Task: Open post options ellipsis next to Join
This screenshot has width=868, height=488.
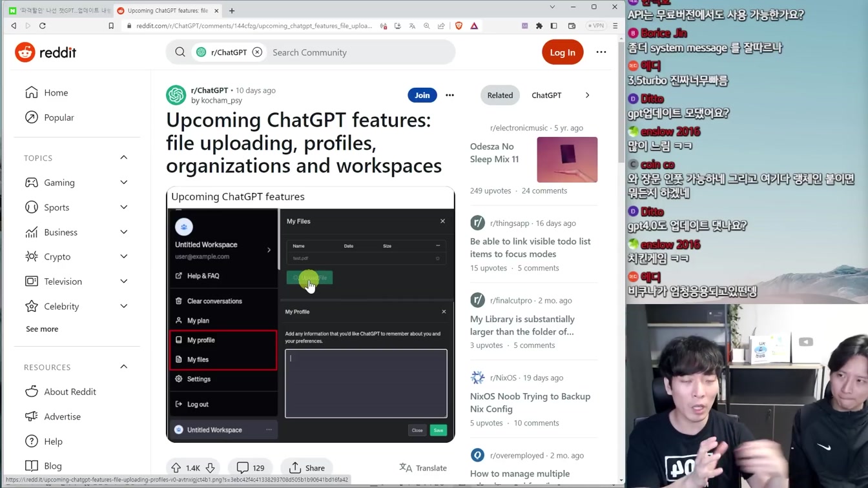Action: point(449,95)
